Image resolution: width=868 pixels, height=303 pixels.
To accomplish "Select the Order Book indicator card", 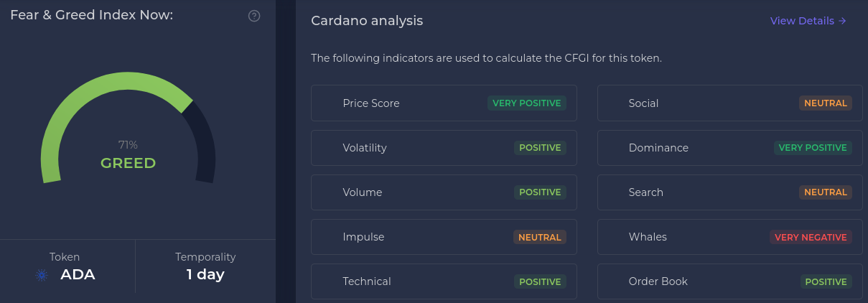I will click(730, 281).
